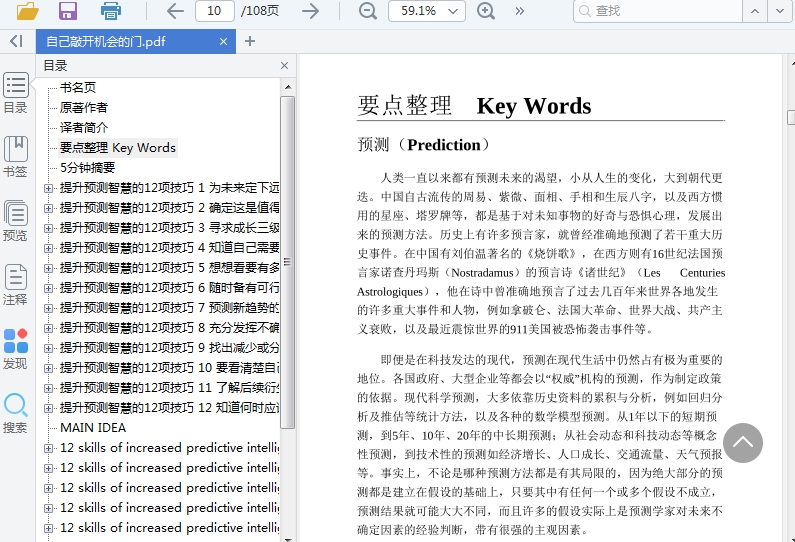Click the save disk icon
The image size is (795, 542).
click(x=68, y=11)
